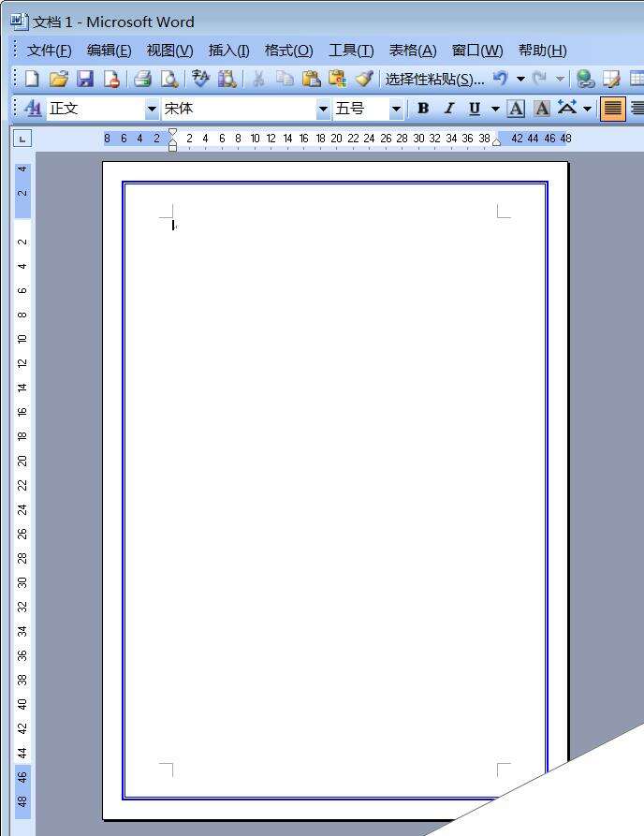Open the 表格(A) menu
Image resolution: width=644 pixels, height=836 pixels.
(413, 51)
